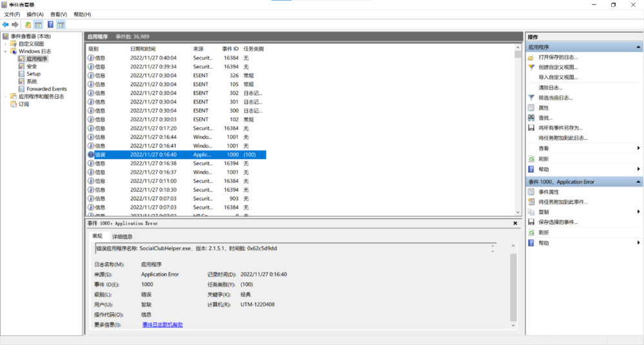644x345 pixels.
Task: Expand the 应用程序和服务日志 node
Action: tap(6, 97)
